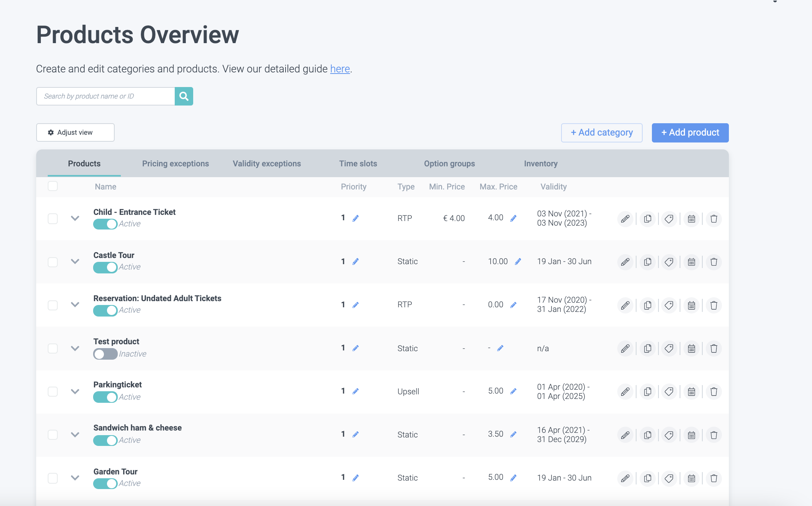The image size is (812, 506).
Task: Expand the Sandwich ham & cheese row
Action: (75, 435)
